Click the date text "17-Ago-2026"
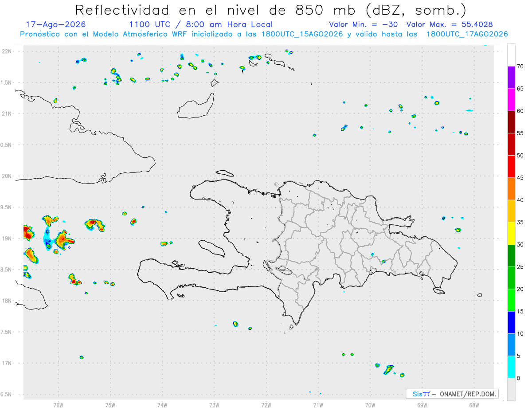Image resolution: width=532 pixels, height=411 pixels. [56, 24]
